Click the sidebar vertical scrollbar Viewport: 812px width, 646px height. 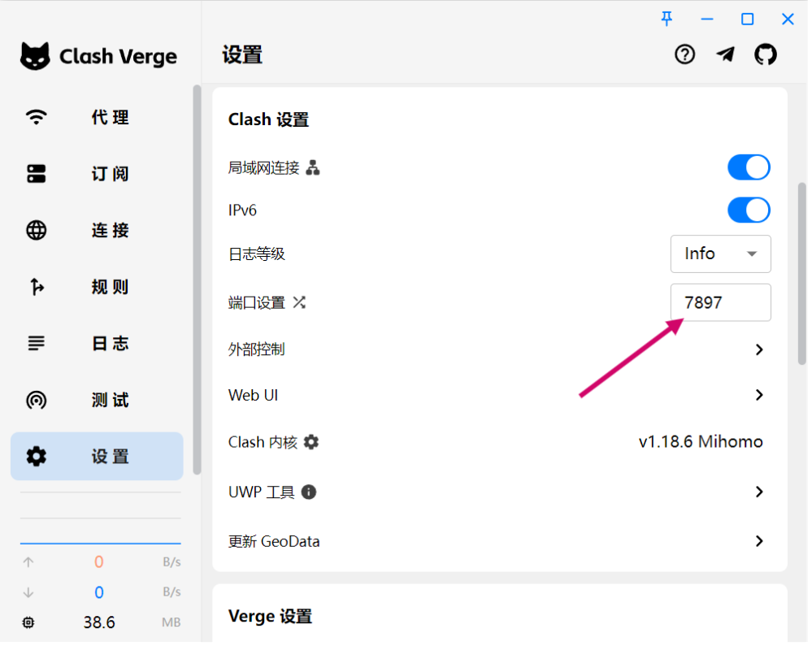pyautogui.click(x=197, y=280)
